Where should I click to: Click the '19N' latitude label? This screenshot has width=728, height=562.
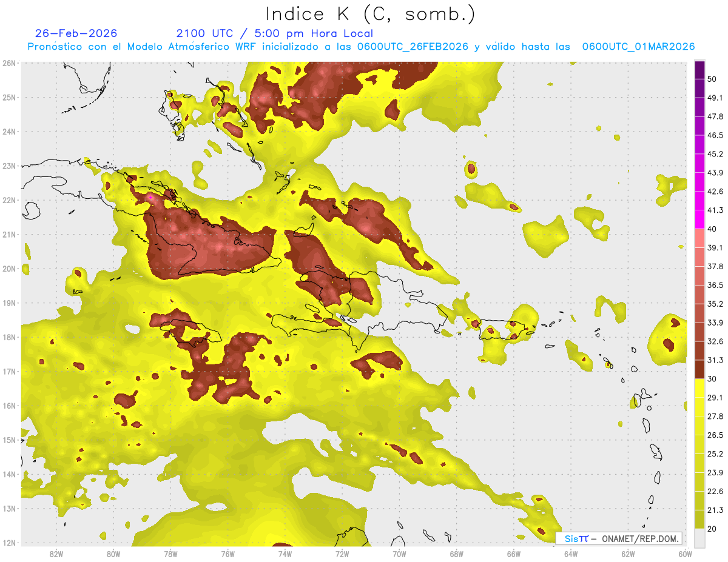[x=9, y=303]
